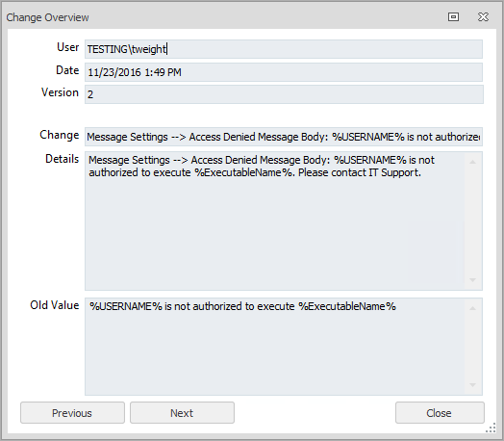The height and width of the screenshot is (441, 504).
Task: Click the Old Value scrollbar track
Action: [x=472, y=347]
